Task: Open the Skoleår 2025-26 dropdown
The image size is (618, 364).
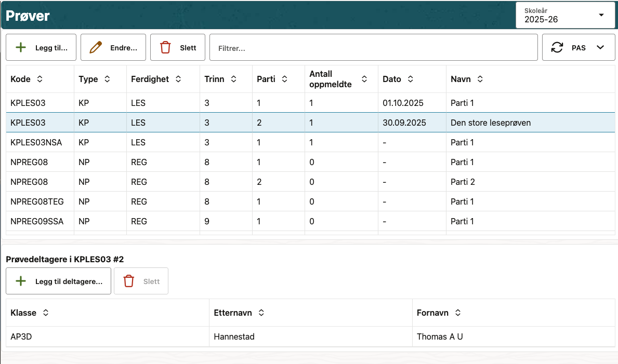Action: 566,15
